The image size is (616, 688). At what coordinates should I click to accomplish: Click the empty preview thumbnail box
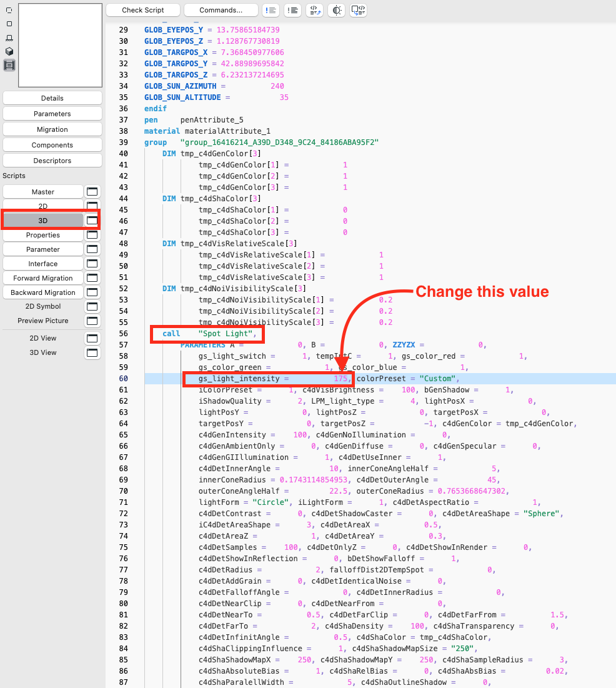pos(60,45)
